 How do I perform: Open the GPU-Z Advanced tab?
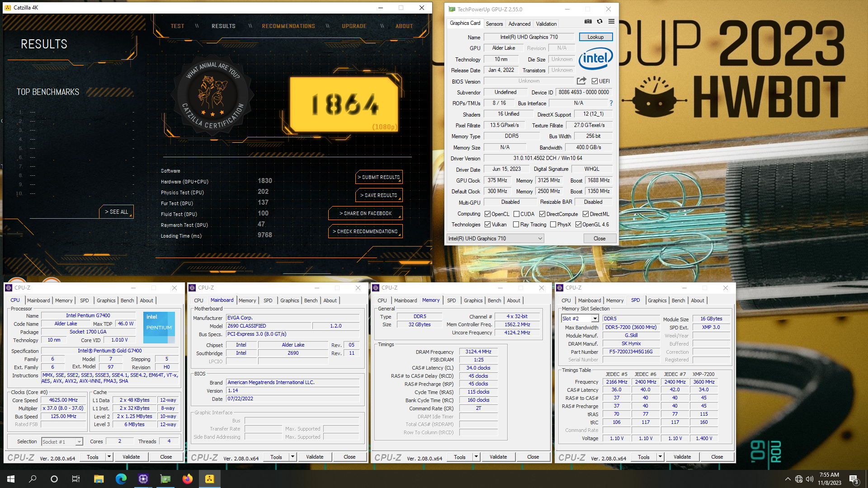point(519,24)
